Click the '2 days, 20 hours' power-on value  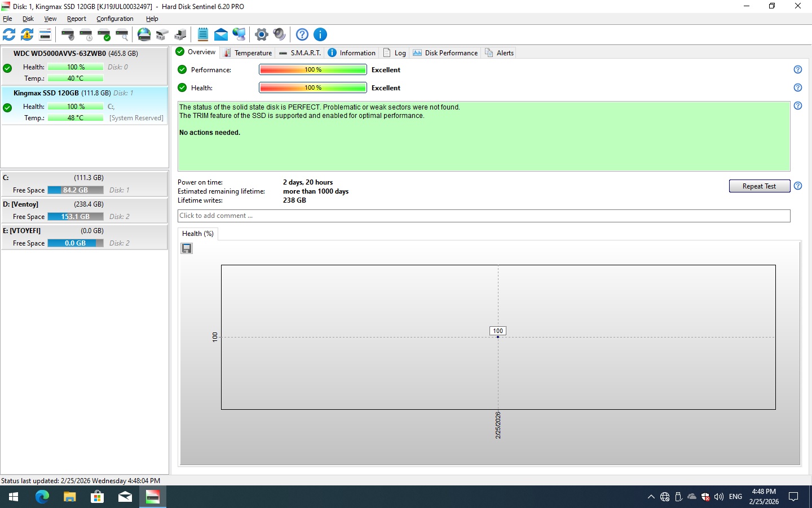click(308, 182)
